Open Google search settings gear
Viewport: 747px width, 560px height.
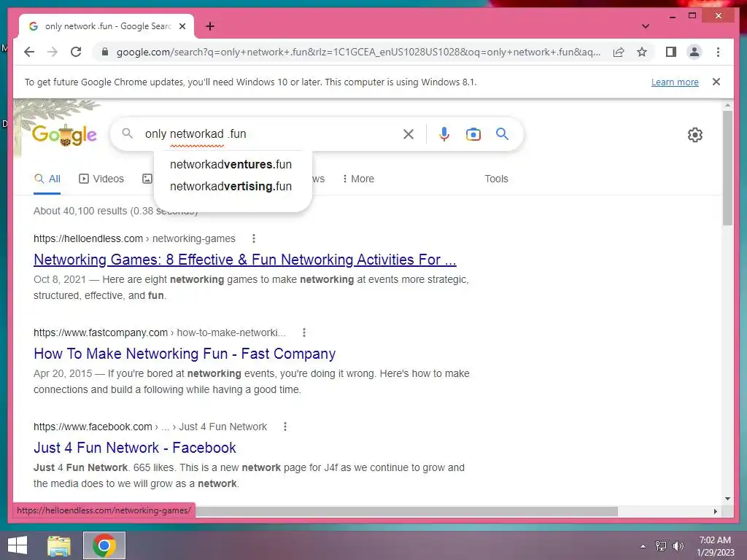(695, 135)
